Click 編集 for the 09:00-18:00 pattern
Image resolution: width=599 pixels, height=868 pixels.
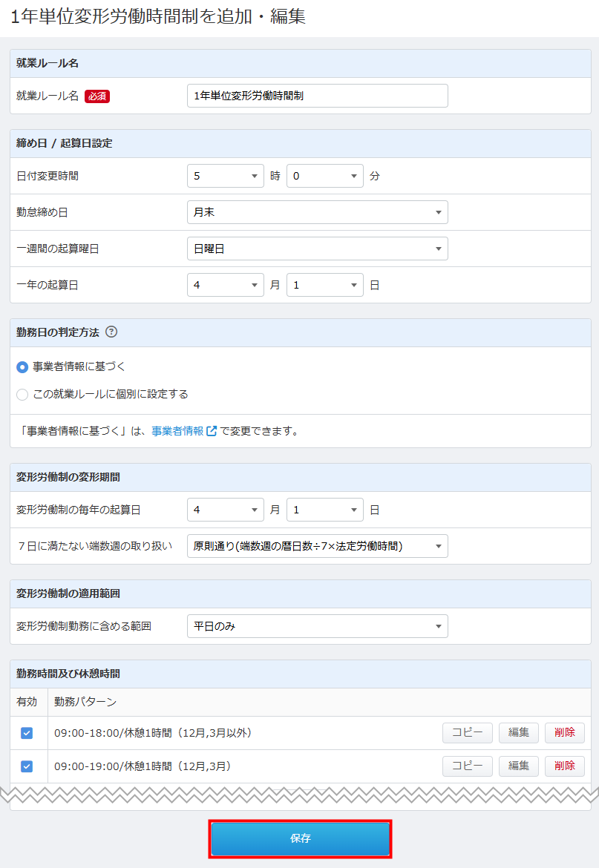pyautogui.click(x=518, y=733)
